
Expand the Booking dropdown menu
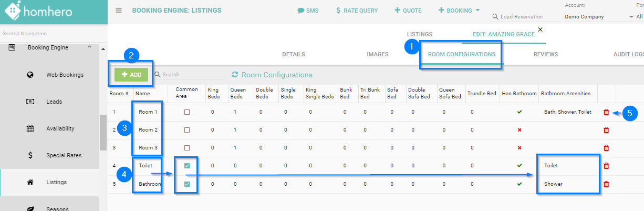477,10
